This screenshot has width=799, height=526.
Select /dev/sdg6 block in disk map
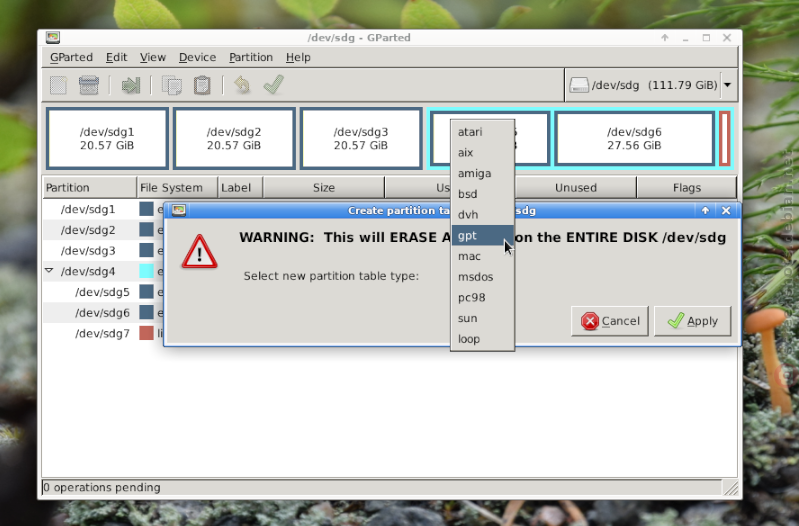click(634, 139)
